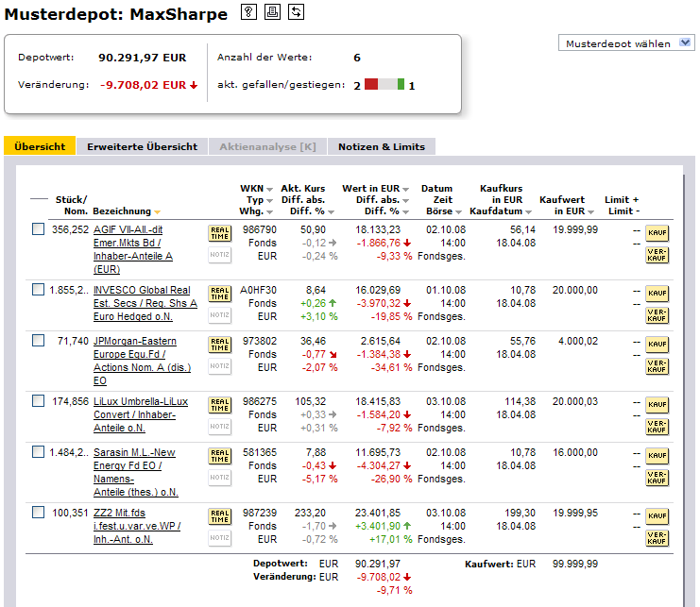Click the print icon beside depot title
The width and height of the screenshot is (700, 607).
point(272,13)
